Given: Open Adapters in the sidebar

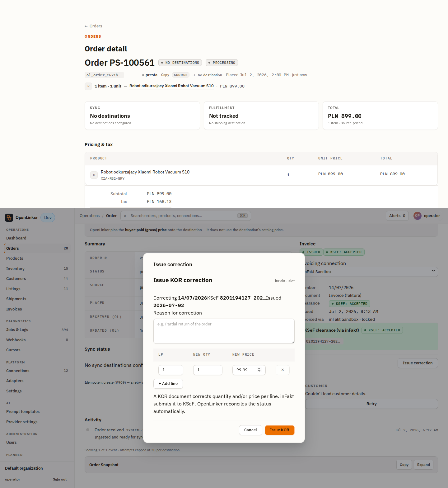Looking at the screenshot, I should pos(37,381).
